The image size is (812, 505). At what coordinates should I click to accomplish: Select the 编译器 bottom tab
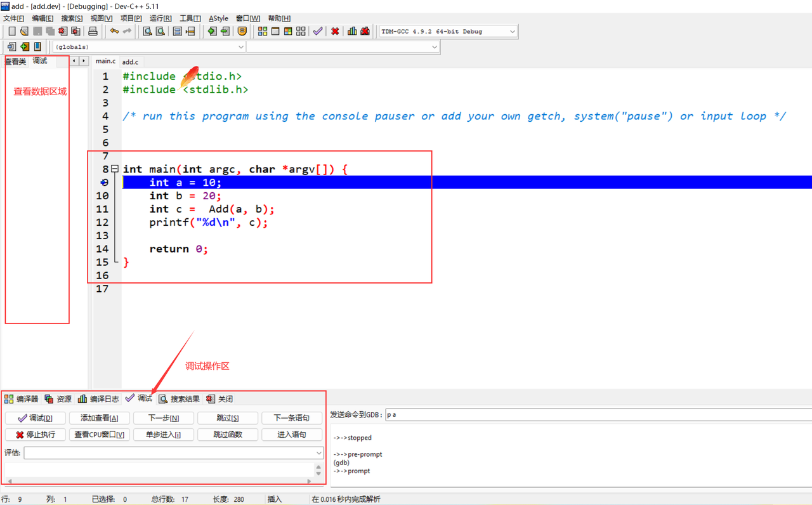click(x=22, y=399)
